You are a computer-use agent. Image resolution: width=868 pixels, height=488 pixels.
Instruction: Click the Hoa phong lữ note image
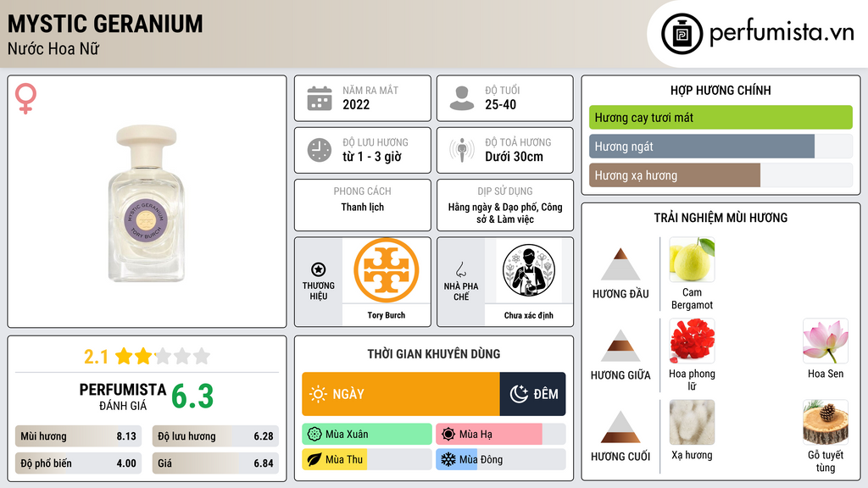(x=692, y=341)
